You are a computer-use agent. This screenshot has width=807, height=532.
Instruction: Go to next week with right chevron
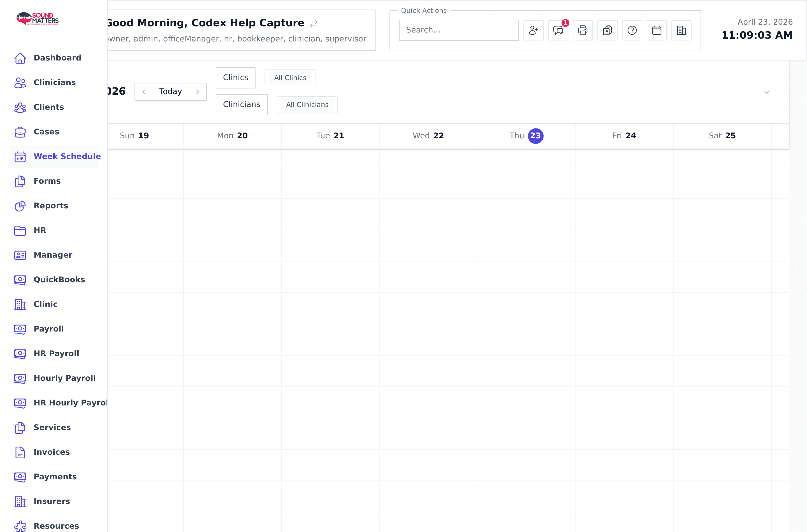pyautogui.click(x=198, y=92)
